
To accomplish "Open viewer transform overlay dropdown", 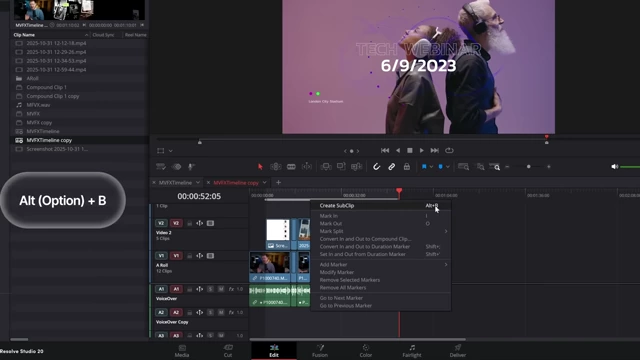I will pyautogui.click(x=171, y=151).
